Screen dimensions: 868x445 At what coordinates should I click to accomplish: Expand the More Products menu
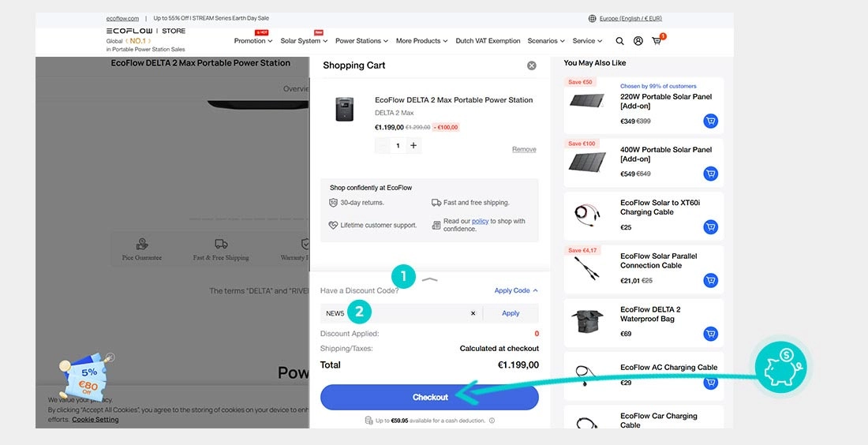click(422, 41)
